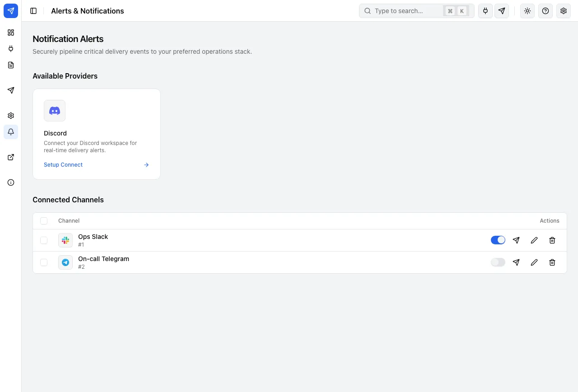578x392 pixels.
Task: Edit the Ops Slack channel
Action: 534,240
